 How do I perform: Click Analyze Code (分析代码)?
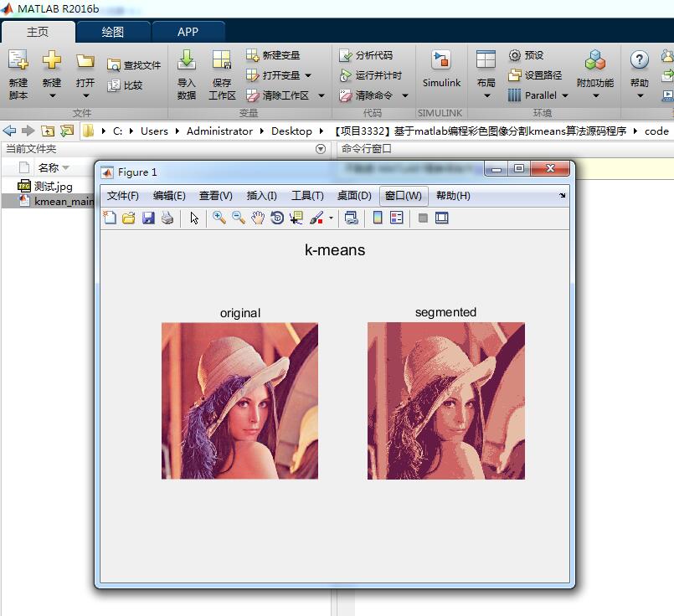pyautogui.click(x=366, y=55)
